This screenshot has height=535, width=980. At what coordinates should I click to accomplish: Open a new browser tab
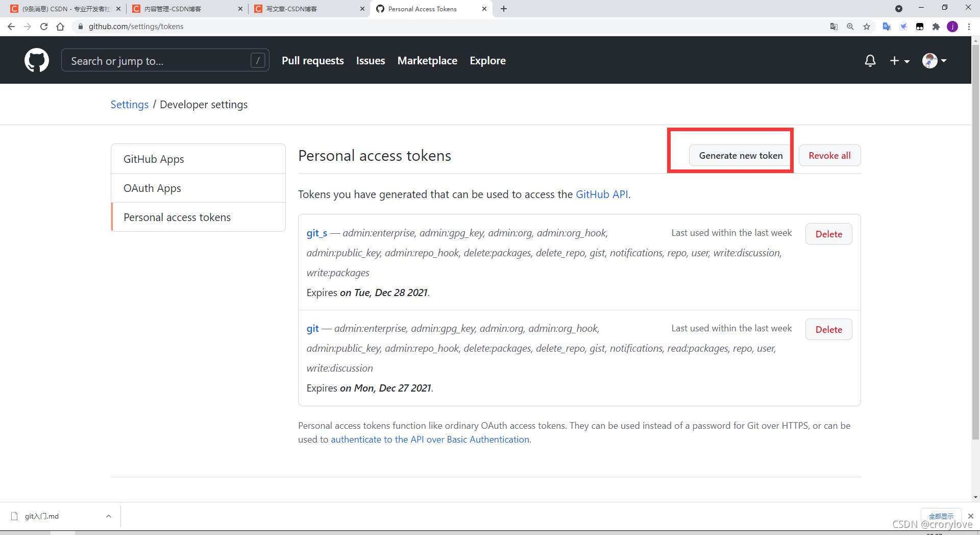point(504,9)
